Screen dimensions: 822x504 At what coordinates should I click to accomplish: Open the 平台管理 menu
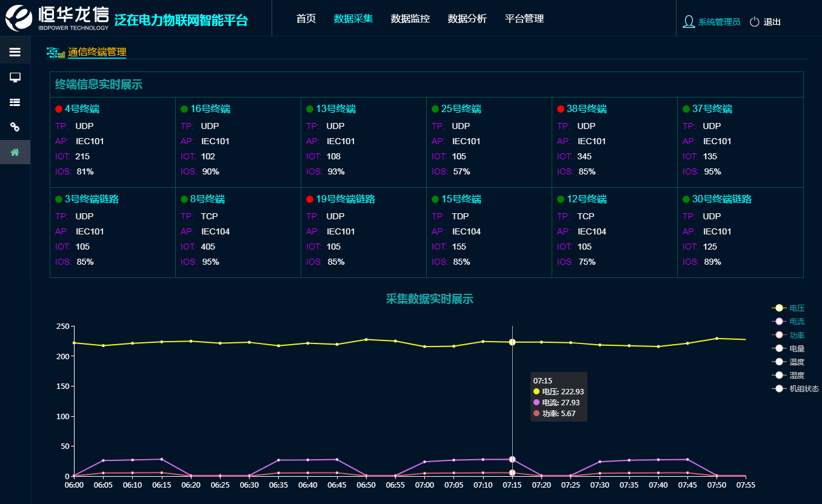click(x=523, y=19)
